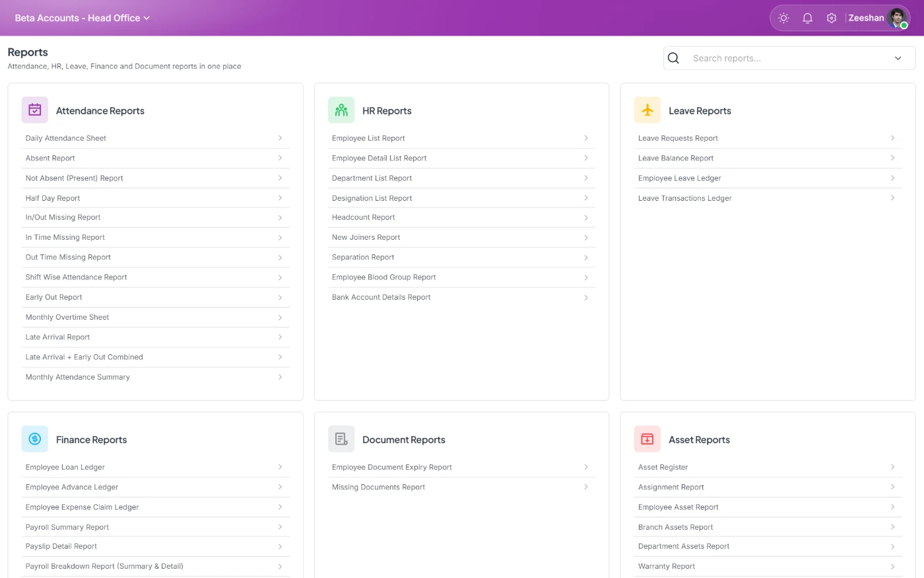Click the Attendance Reports calendar icon
This screenshot has width=924, height=578.
point(35,110)
